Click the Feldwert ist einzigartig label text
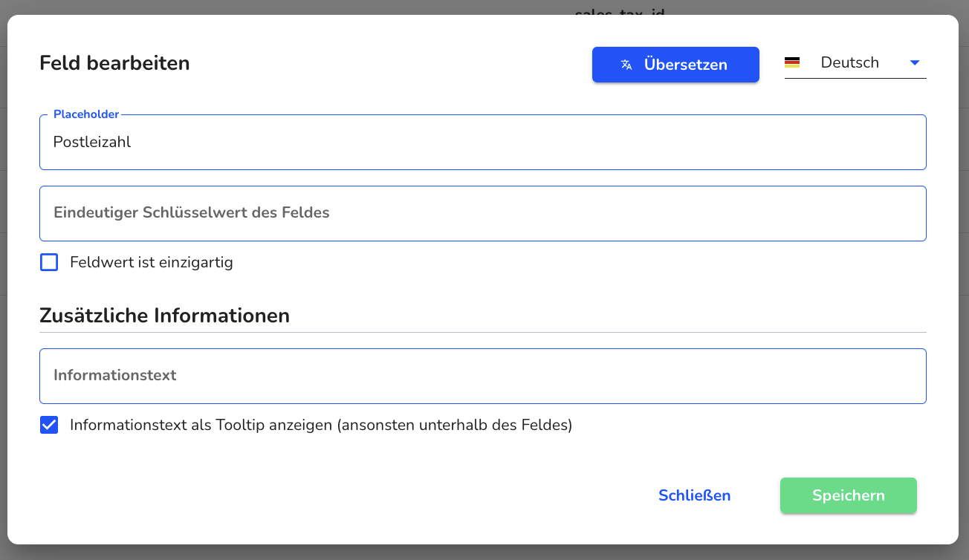The height and width of the screenshot is (560, 969). [152, 262]
